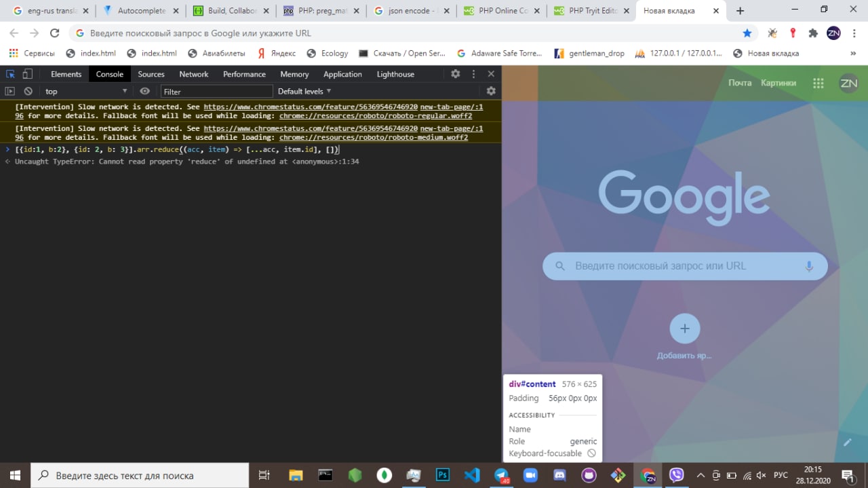Click the Chrome address bar
This screenshot has width=868, height=488.
[x=407, y=33]
